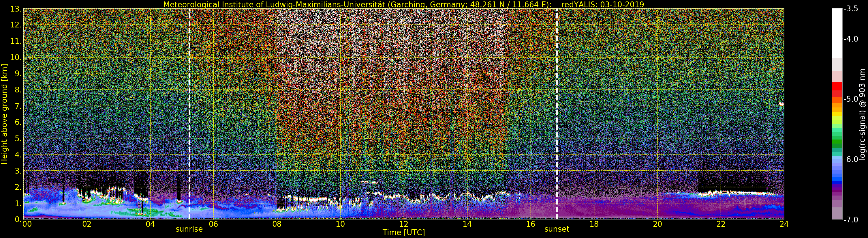This screenshot has height=238, width=868.
Task: Click the y-axis tick label '4.'
Action: tap(18, 155)
